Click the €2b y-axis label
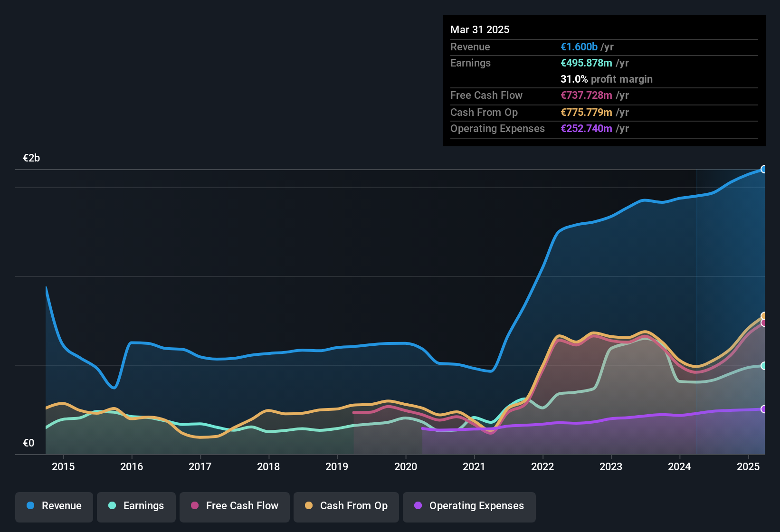 click(31, 158)
